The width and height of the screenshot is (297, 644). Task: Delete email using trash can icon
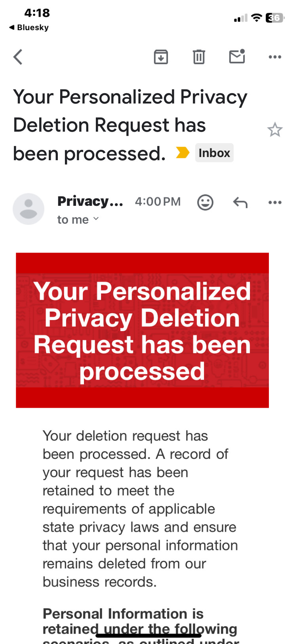click(x=199, y=57)
